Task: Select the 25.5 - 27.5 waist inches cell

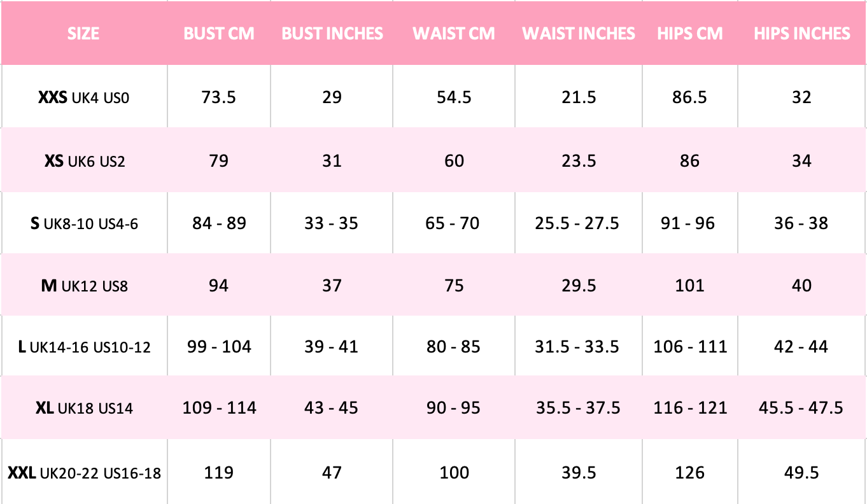Action: pos(579,223)
